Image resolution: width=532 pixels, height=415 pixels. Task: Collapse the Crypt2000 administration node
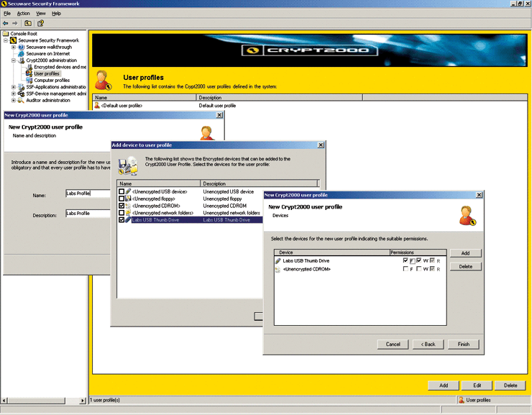[x=13, y=60]
